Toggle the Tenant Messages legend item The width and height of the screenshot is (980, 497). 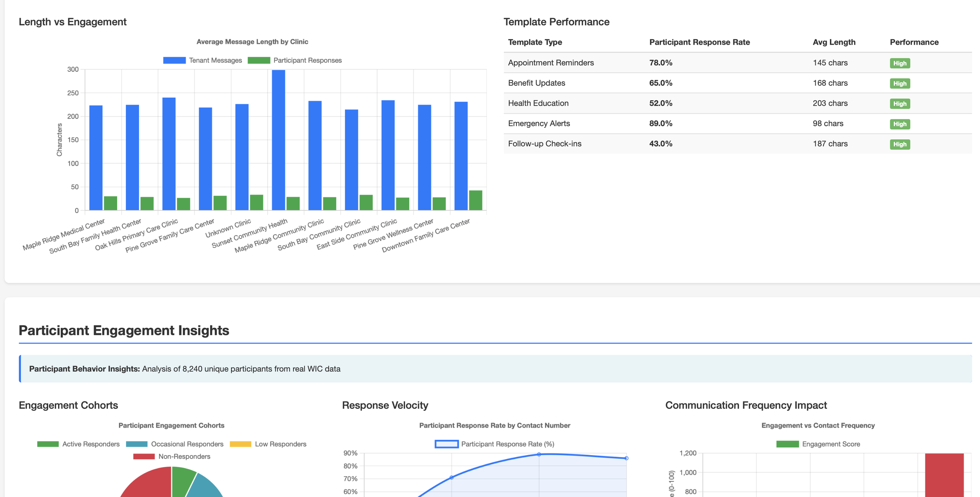[x=203, y=60]
